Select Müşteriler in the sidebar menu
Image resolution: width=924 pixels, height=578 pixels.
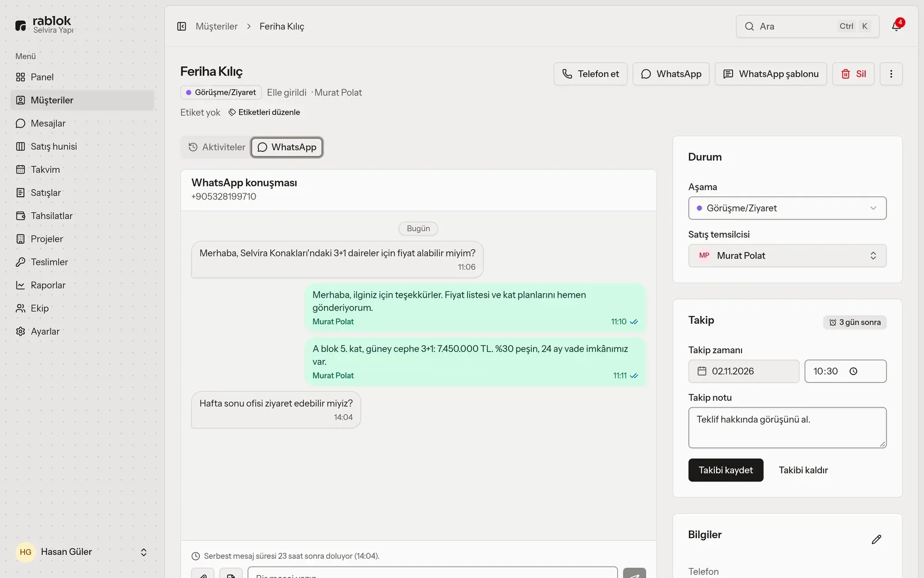[x=82, y=100]
